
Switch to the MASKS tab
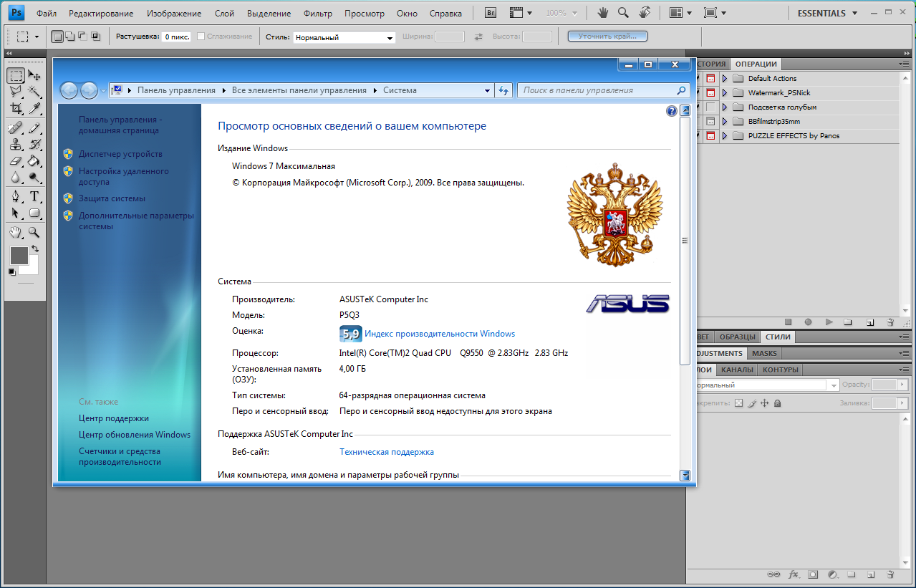tap(764, 354)
